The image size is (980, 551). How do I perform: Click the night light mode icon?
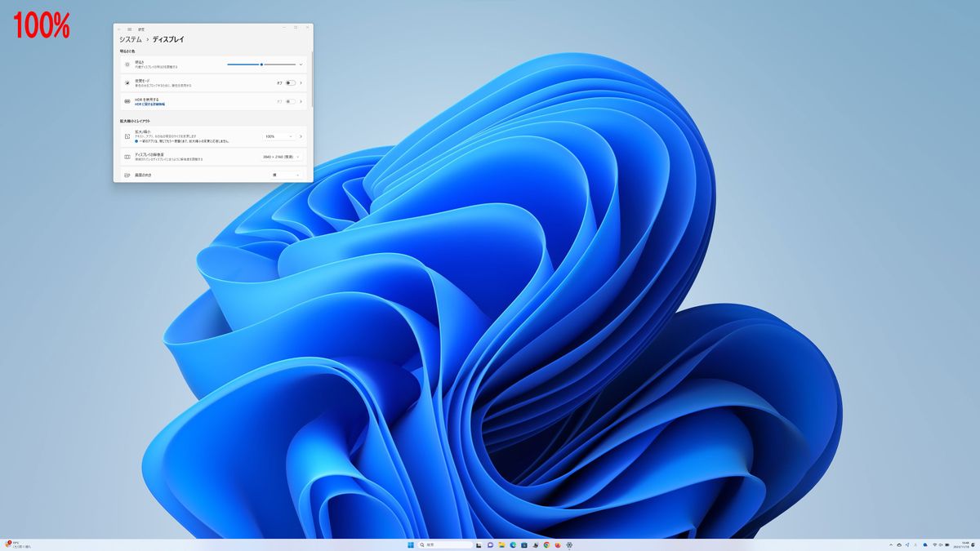(127, 82)
